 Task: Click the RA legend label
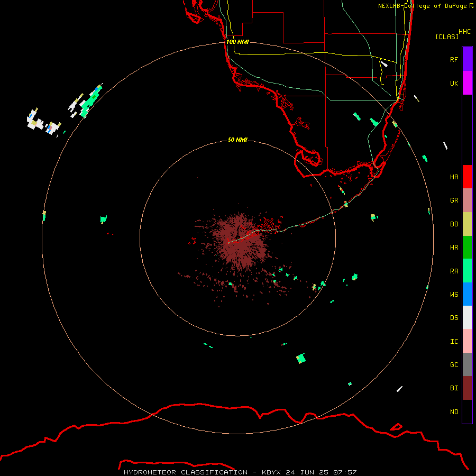[x=454, y=271]
